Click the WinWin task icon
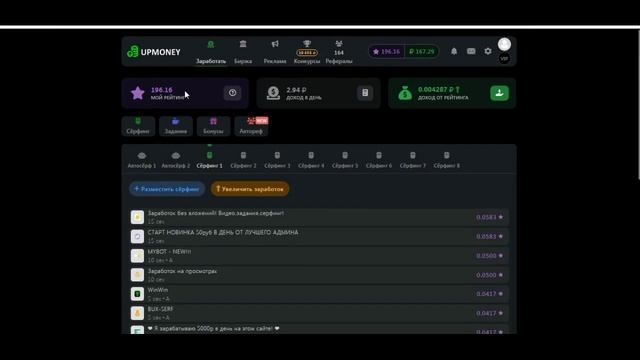The image size is (640, 360). (137, 294)
